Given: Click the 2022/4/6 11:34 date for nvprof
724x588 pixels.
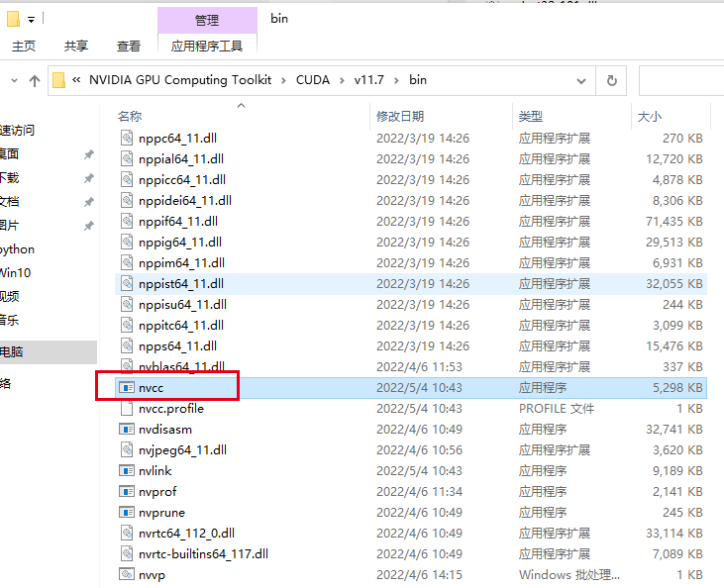Looking at the screenshot, I should pyautogui.click(x=419, y=492).
